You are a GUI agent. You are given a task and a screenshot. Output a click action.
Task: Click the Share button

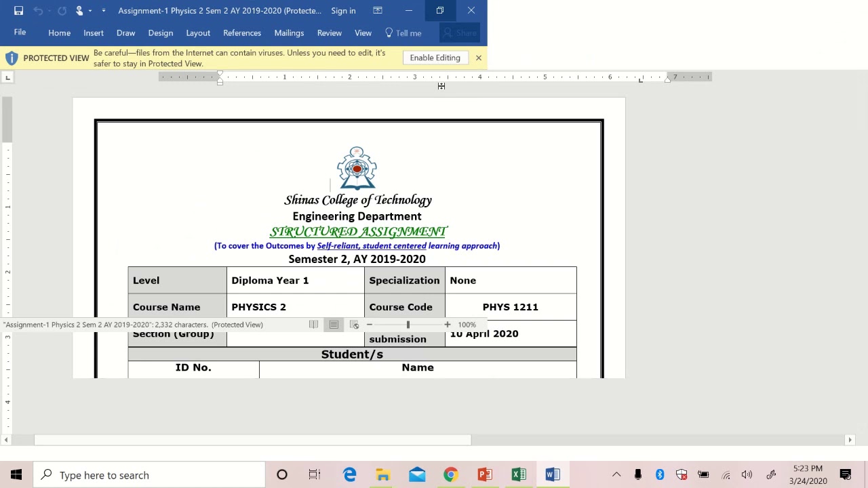click(460, 33)
